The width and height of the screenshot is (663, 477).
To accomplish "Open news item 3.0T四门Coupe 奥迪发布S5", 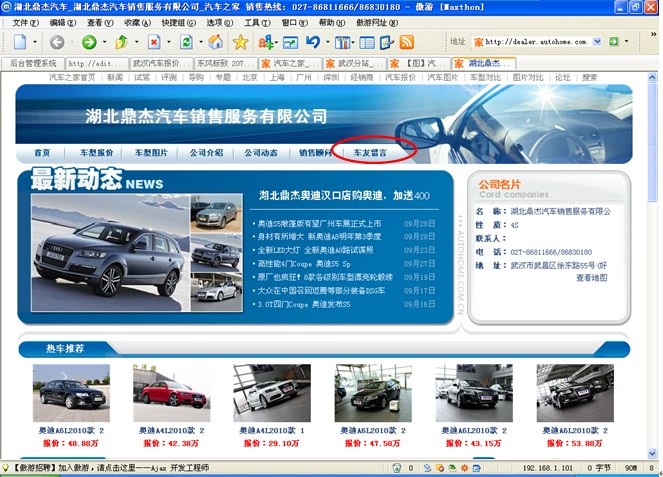I will [x=304, y=304].
